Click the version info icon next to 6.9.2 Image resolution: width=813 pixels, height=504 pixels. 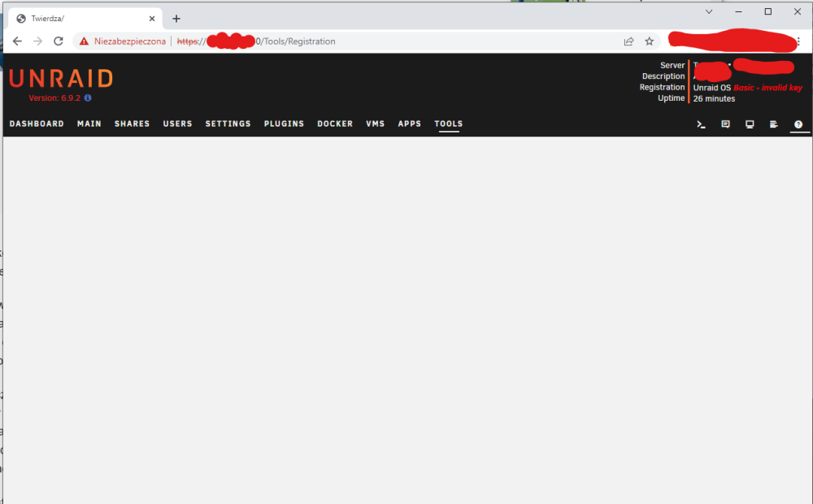(x=88, y=98)
